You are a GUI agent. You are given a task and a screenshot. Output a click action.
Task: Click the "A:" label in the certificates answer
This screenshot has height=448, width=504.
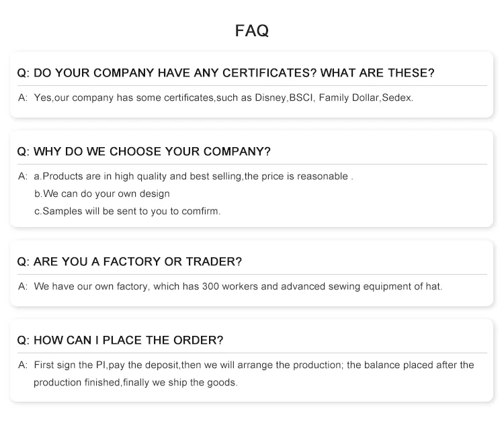coord(23,97)
